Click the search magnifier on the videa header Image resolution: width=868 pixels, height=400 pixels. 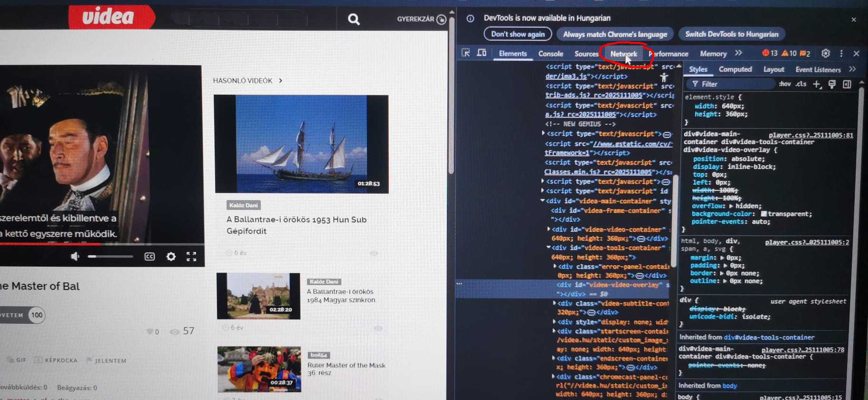[x=354, y=19]
